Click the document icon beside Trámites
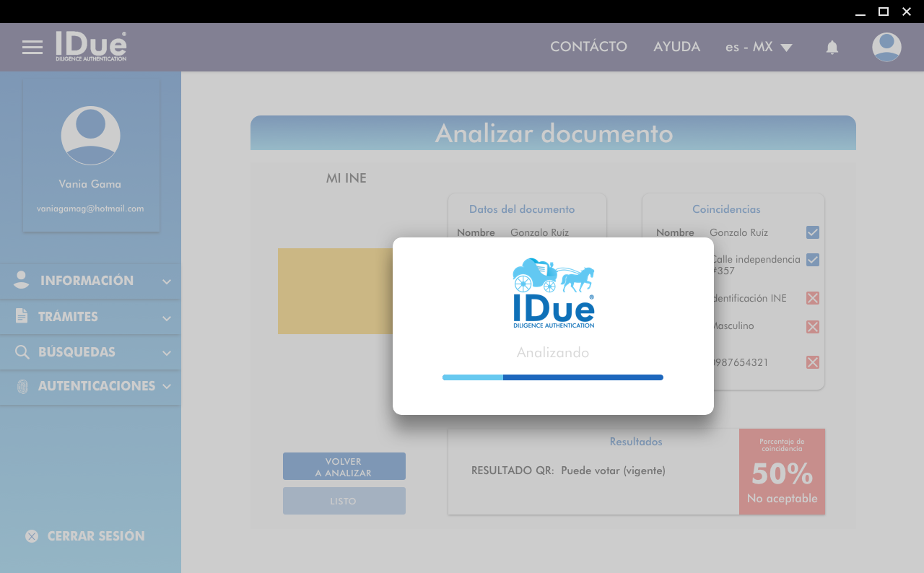Viewport: 924px width, 573px height. (x=22, y=316)
